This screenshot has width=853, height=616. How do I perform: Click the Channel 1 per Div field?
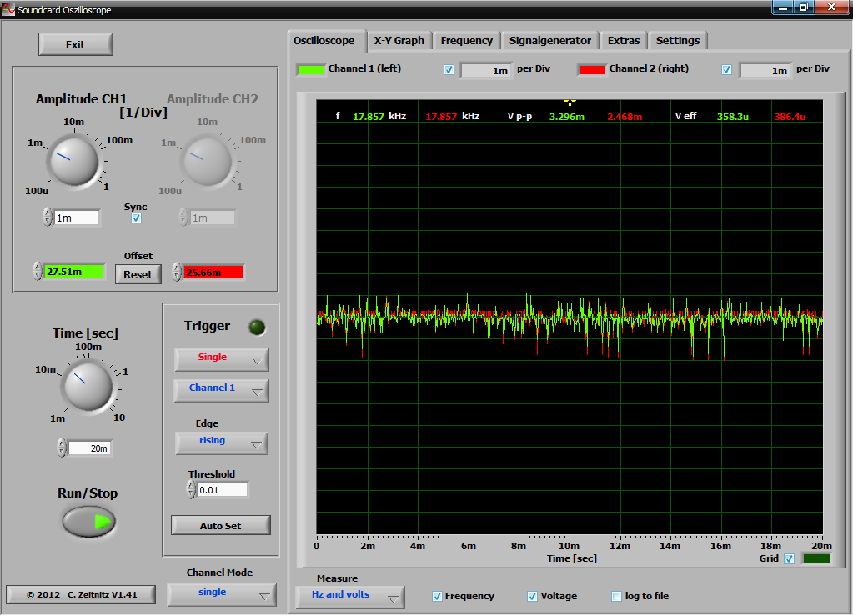(x=486, y=71)
